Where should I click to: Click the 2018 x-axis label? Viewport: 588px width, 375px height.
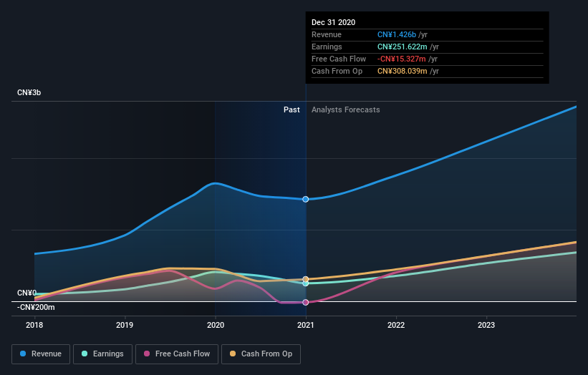pyautogui.click(x=34, y=325)
